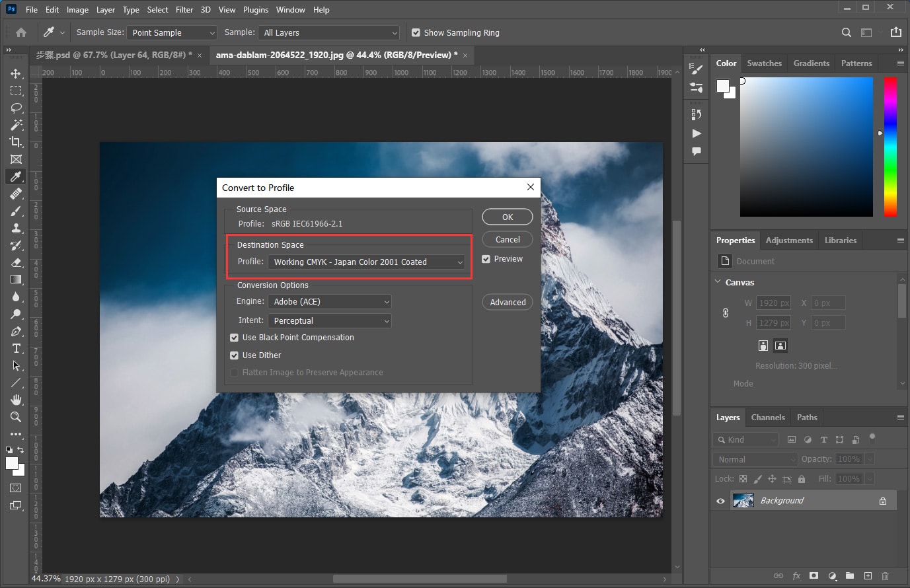
Task: Select the Move tool
Action: pyautogui.click(x=16, y=73)
